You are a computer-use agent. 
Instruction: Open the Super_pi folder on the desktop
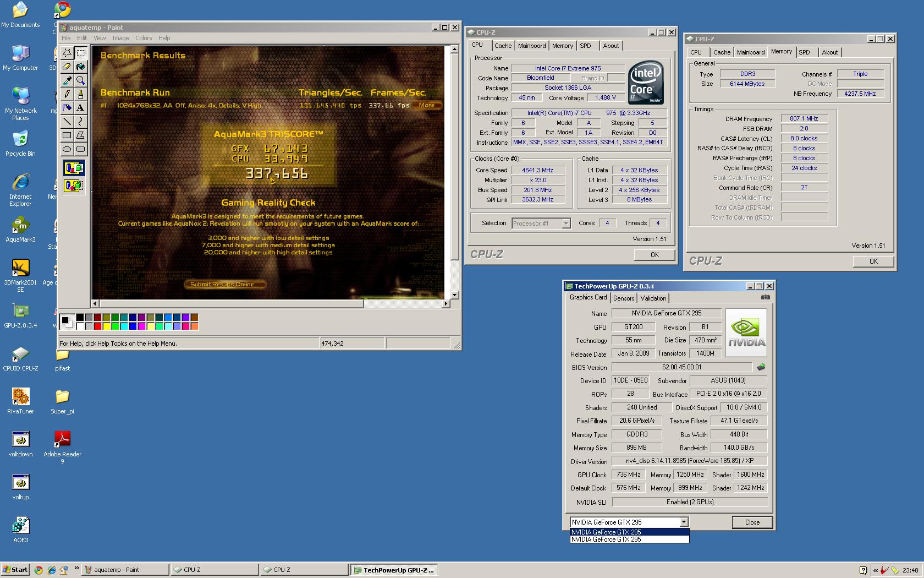pos(62,401)
